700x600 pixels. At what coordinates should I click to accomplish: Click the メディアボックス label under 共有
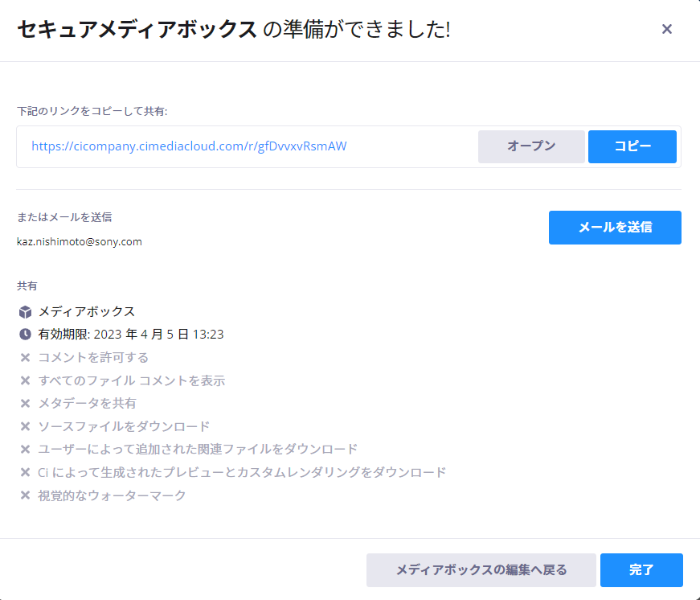pyautogui.click(x=87, y=311)
